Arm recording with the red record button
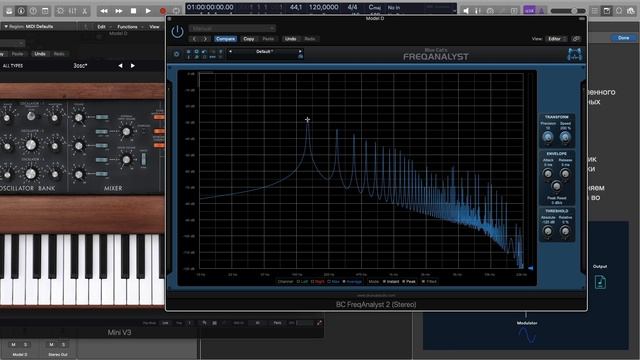 163,11
